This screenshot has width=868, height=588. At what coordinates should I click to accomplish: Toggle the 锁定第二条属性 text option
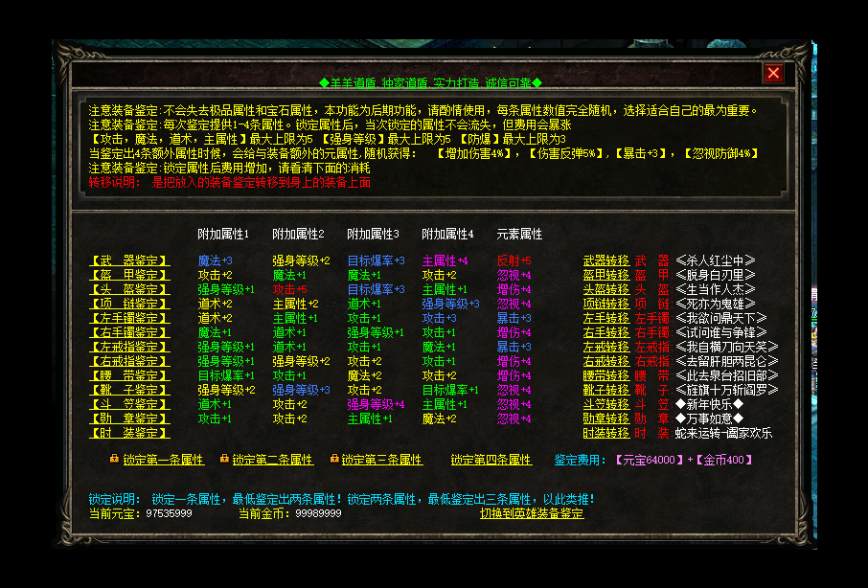[273, 460]
